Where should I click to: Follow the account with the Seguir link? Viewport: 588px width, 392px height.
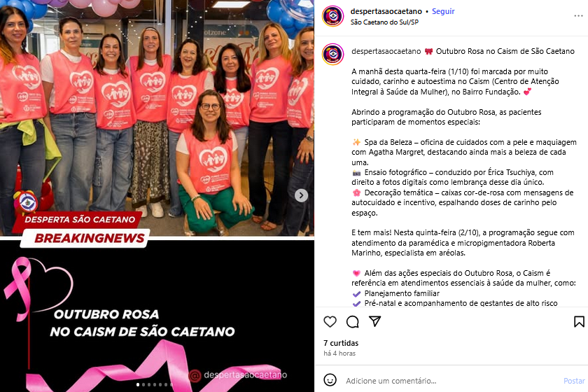[x=443, y=11]
